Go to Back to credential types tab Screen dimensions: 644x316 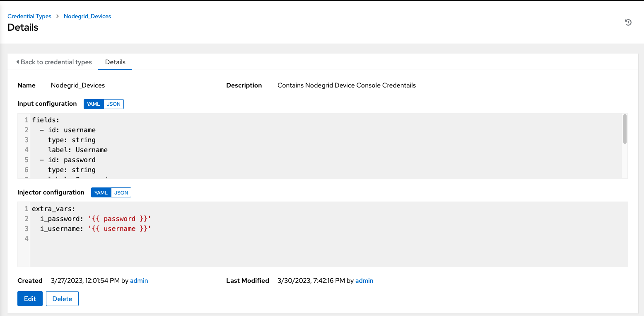click(x=54, y=62)
